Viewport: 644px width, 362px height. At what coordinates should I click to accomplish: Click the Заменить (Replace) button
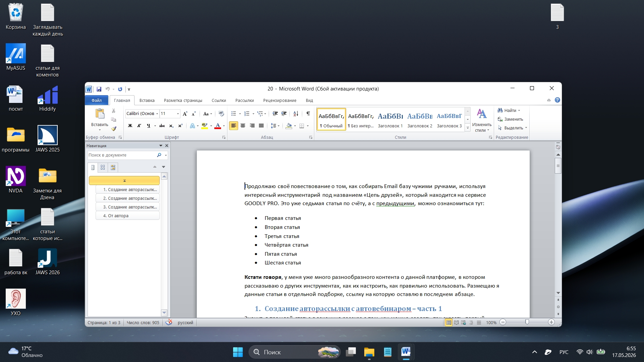tap(510, 119)
